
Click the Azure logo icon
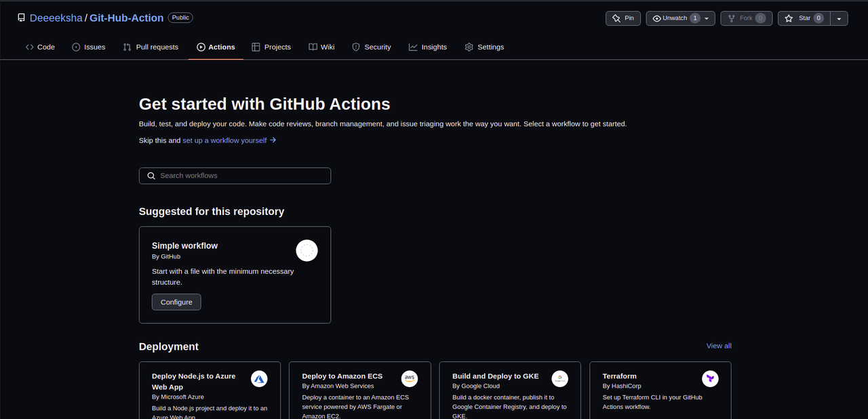259,379
